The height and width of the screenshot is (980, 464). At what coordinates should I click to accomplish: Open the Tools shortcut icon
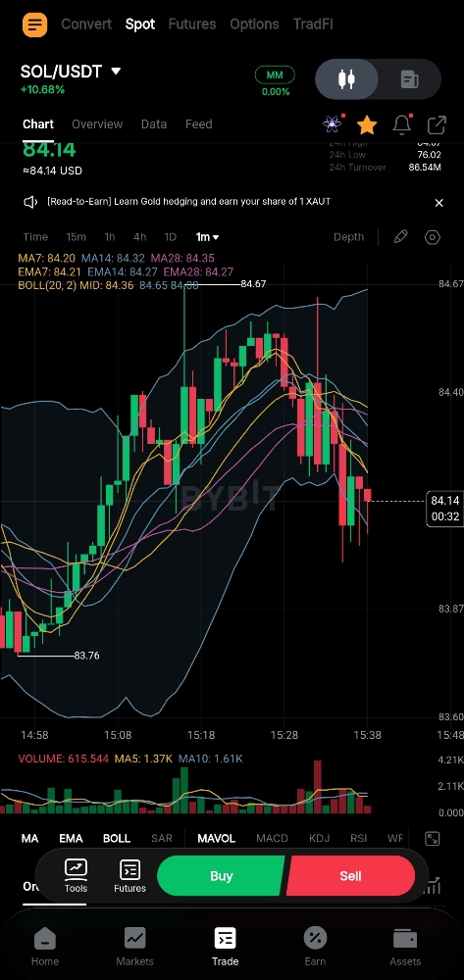coord(76,875)
